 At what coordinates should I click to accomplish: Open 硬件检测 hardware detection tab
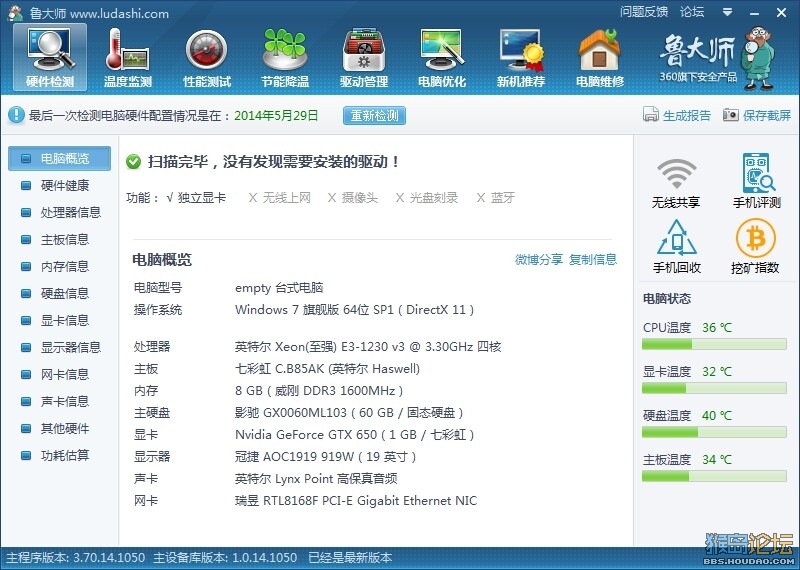click(x=50, y=57)
